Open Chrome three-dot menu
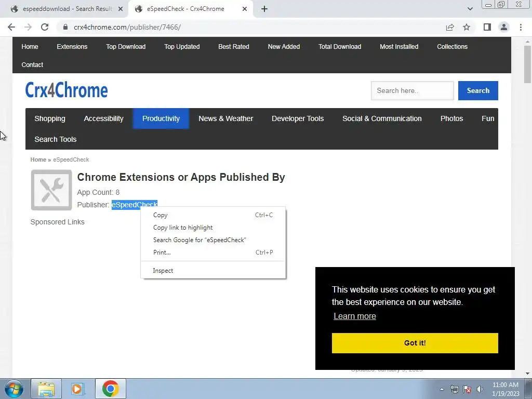 pos(521,27)
